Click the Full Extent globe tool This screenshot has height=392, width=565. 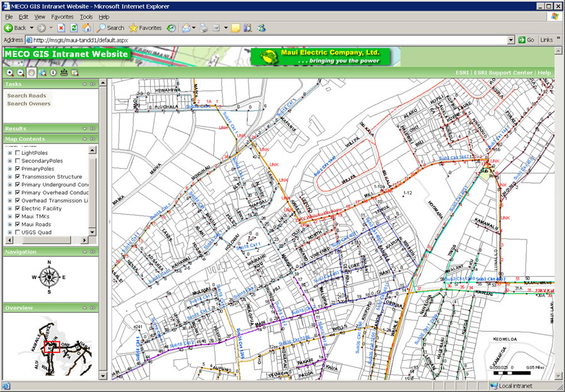click(42, 73)
